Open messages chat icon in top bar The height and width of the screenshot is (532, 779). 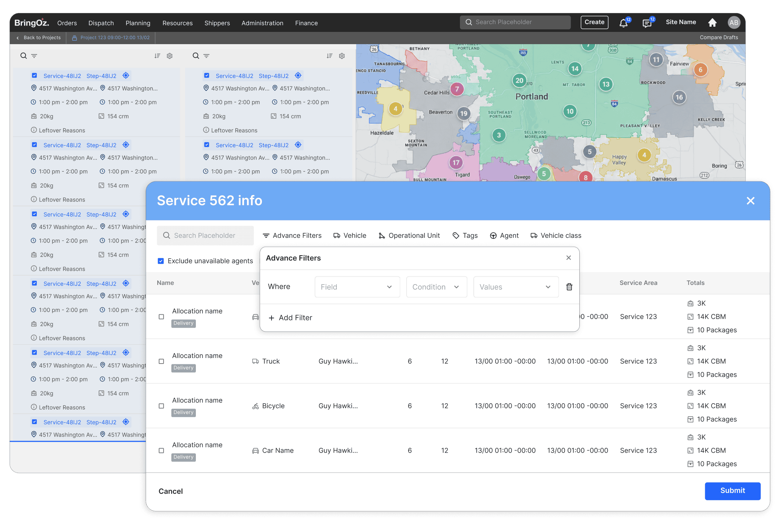[x=647, y=23]
